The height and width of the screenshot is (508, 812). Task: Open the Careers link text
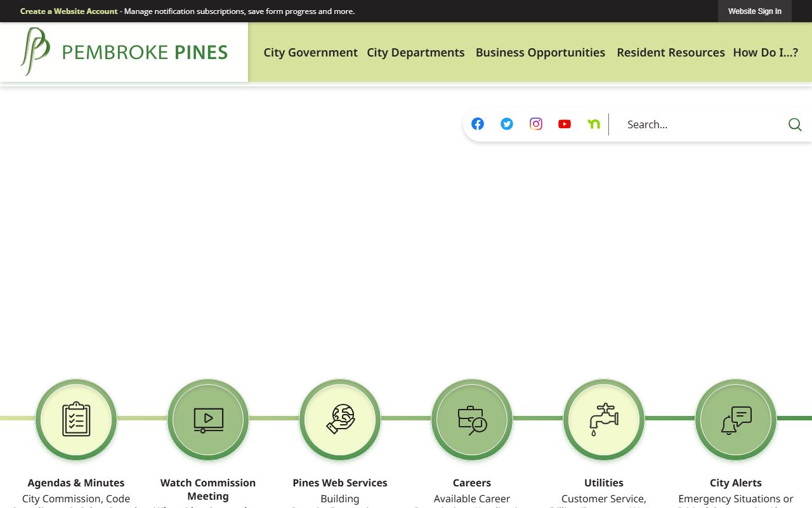[472, 483]
